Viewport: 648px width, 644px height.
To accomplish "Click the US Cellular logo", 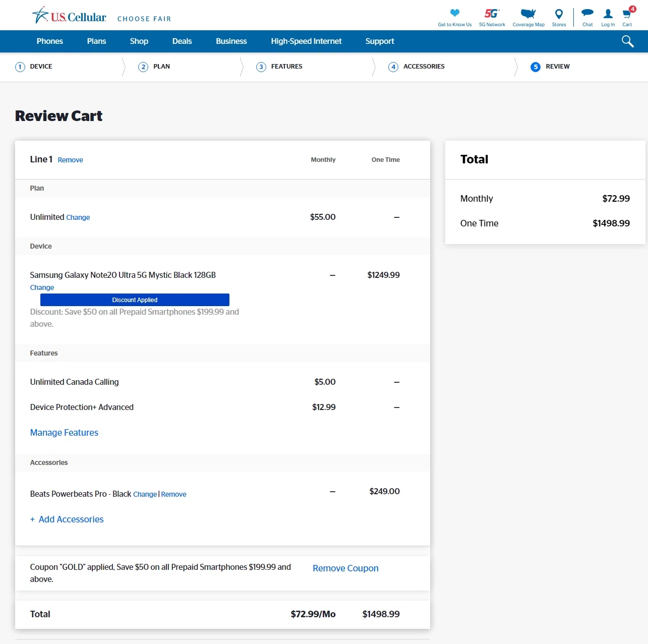I will tap(69, 16).
